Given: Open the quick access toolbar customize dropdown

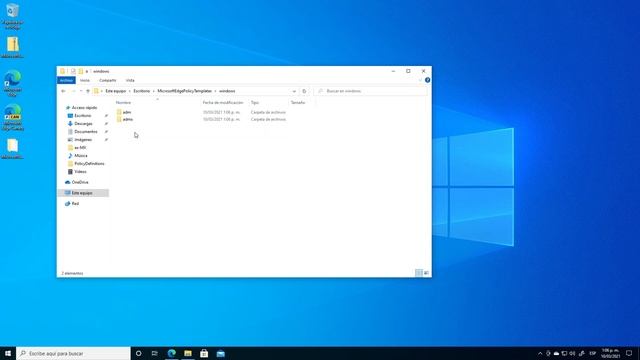Looking at the screenshot, I should coord(87,71).
